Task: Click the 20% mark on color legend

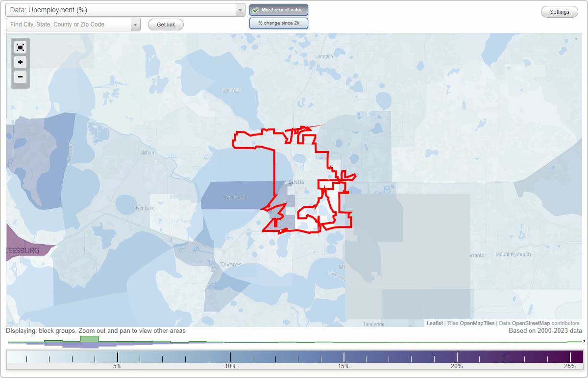Action: (x=457, y=366)
